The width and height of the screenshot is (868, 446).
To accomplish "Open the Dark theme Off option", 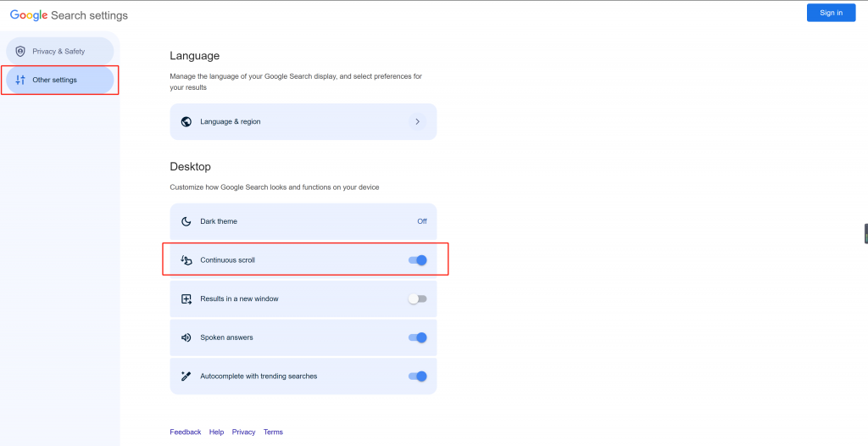I will click(x=422, y=221).
